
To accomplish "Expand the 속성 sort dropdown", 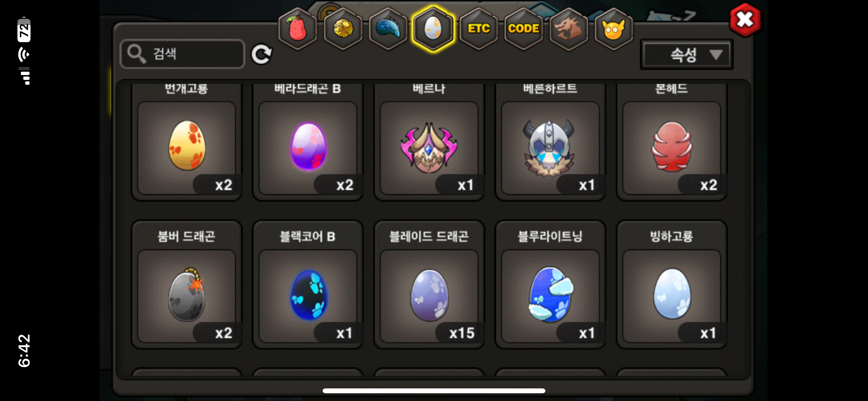I will coord(687,54).
